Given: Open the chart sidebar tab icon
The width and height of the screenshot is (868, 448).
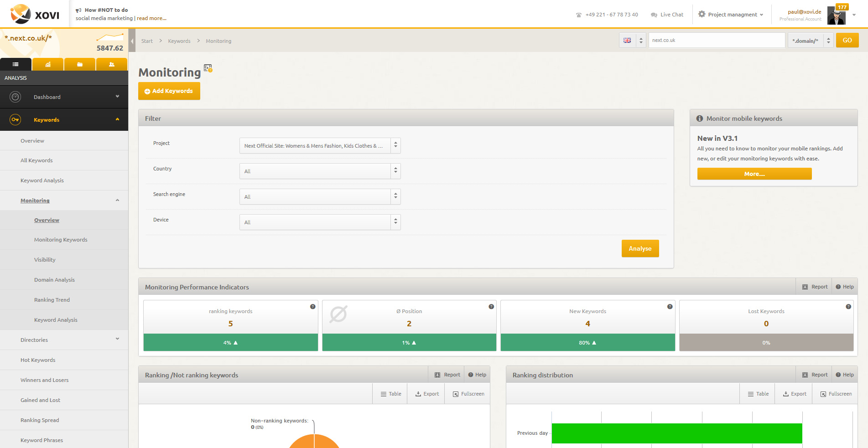Looking at the screenshot, I should [x=48, y=64].
